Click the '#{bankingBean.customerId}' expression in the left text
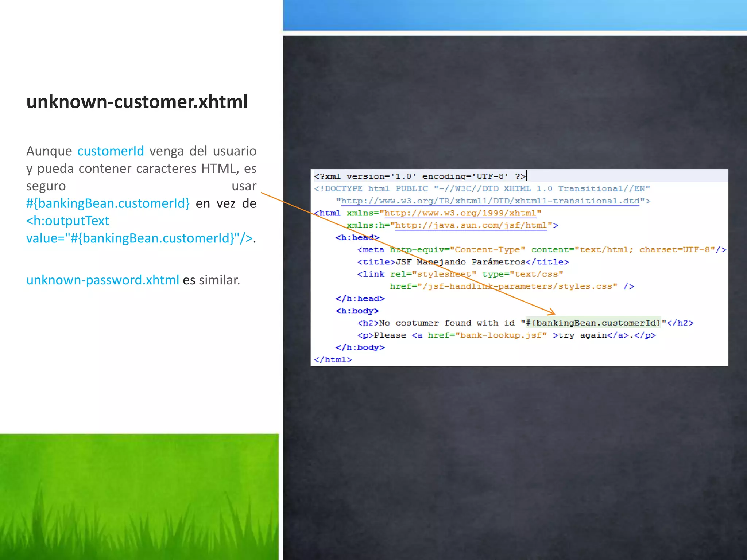The width and height of the screenshot is (747, 560). click(108, 203)
